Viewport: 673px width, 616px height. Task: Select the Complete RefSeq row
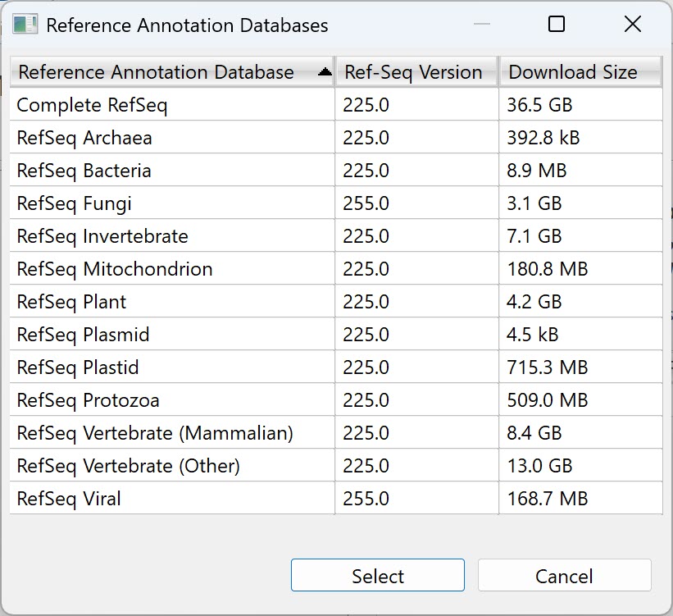pyautogui.click(x=336, y=105)
